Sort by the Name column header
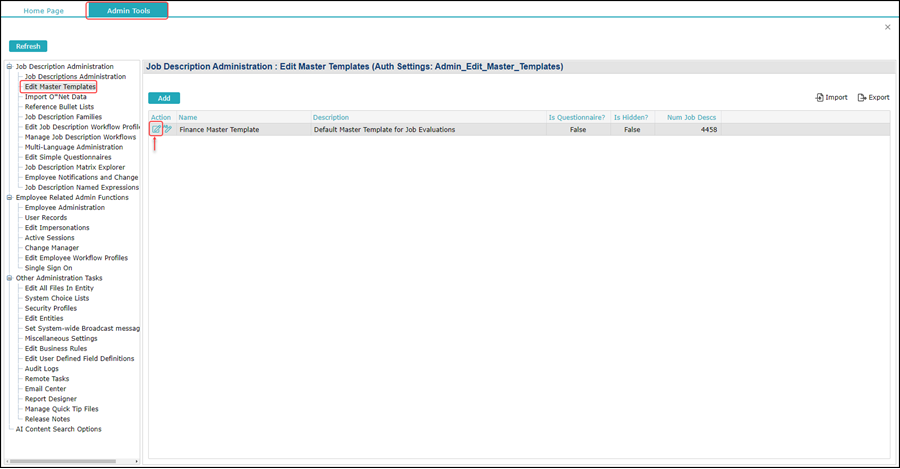This screenshot has height=469, width=900. tap(188, 117)
